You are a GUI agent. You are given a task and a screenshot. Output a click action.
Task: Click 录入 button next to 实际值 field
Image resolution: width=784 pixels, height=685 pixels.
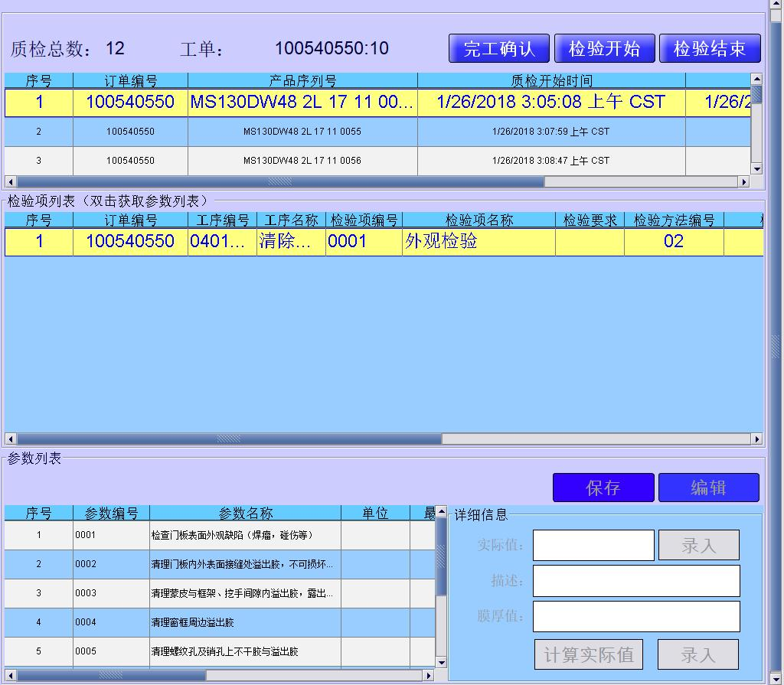click(x=698, y=545)
